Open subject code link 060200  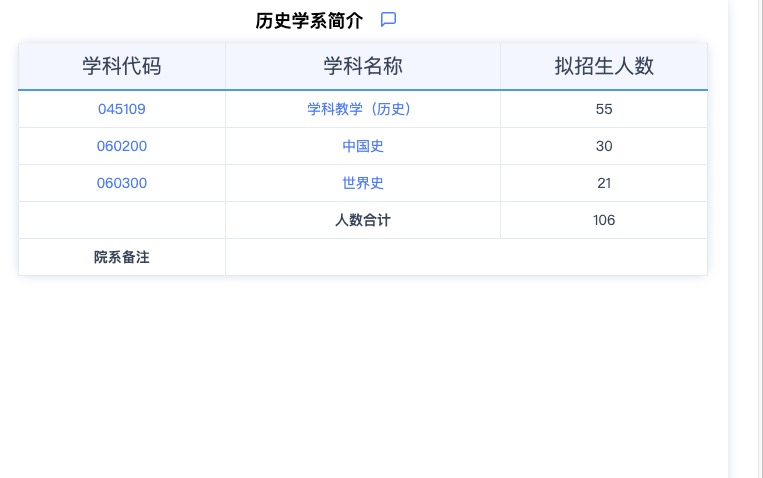122,146
